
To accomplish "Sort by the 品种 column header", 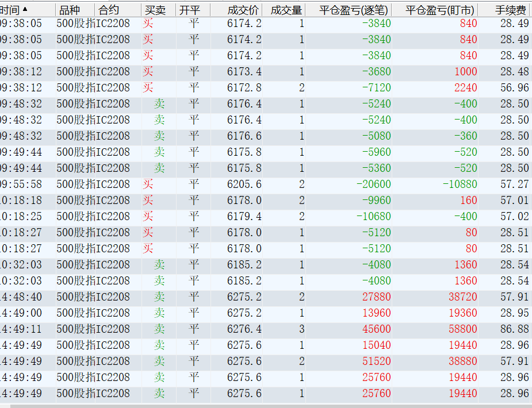I will click(70, 10).
